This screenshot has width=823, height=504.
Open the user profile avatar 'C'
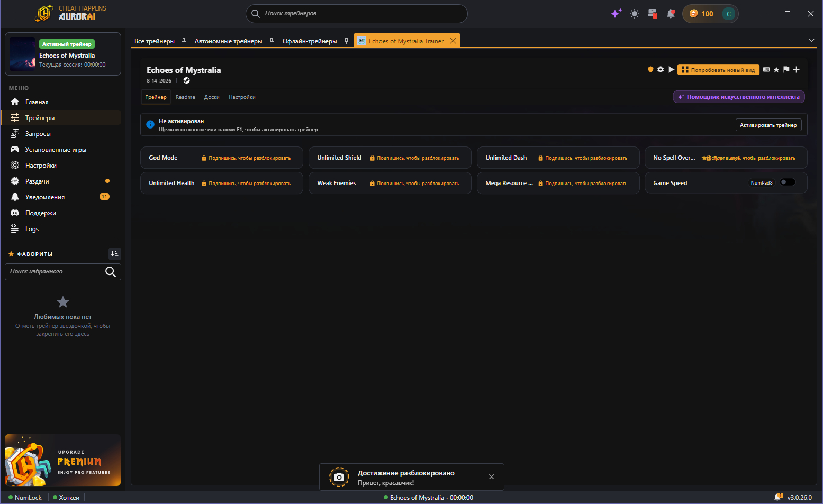(729, 14)
